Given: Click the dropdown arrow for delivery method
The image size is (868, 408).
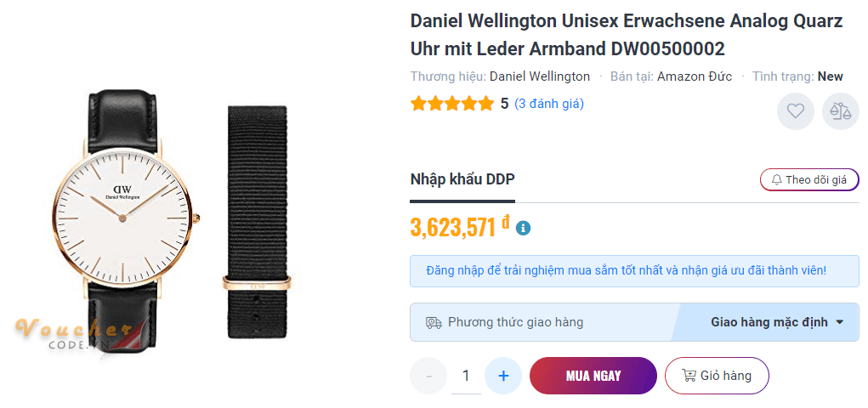Looking at the screenshot, I should tap(840, 322).
